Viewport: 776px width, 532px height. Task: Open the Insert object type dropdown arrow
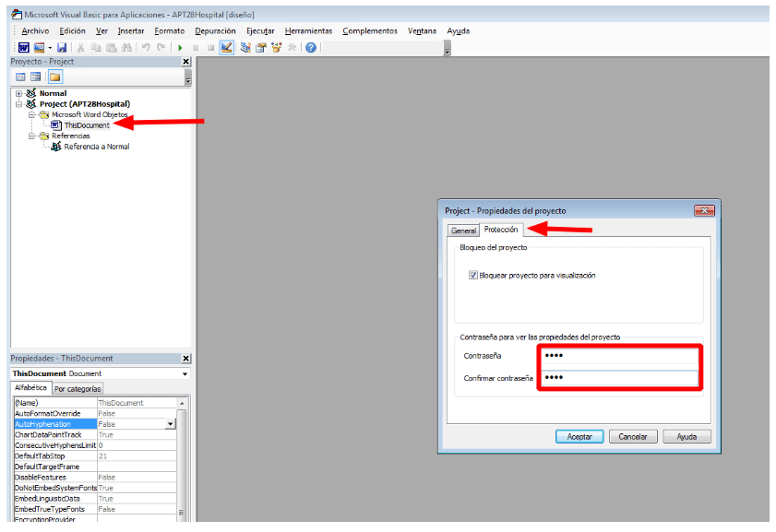click(50, 48)
